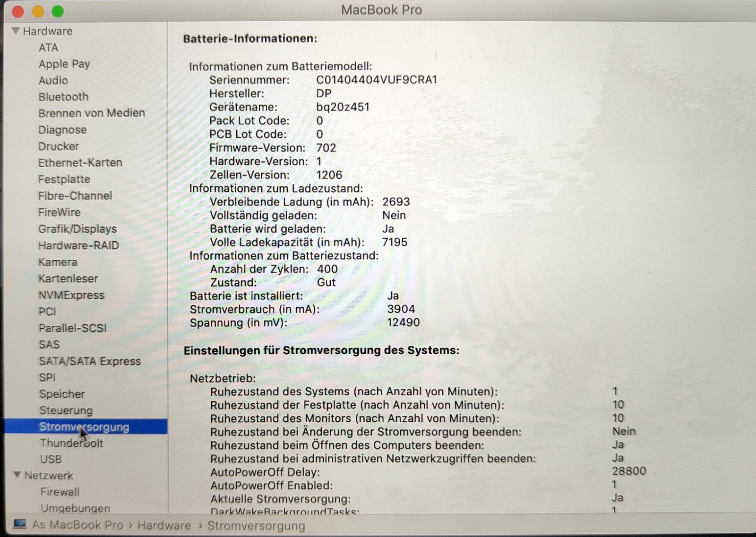Click Einstellungen für Stromversorgung des Systems heading
Image resolution: width=756 pixels, height=537 pixels.
[x=321, y=350]
